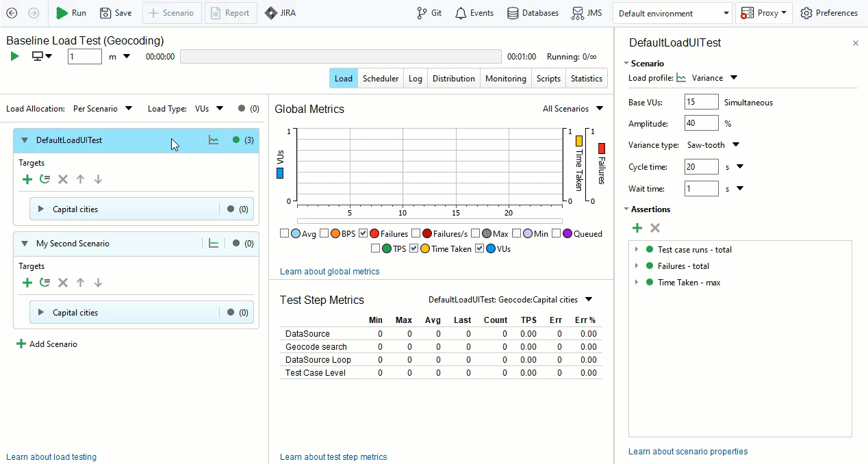Add a new assertion with plus icon
Screen dimensions: 868x464
point(637,228)
